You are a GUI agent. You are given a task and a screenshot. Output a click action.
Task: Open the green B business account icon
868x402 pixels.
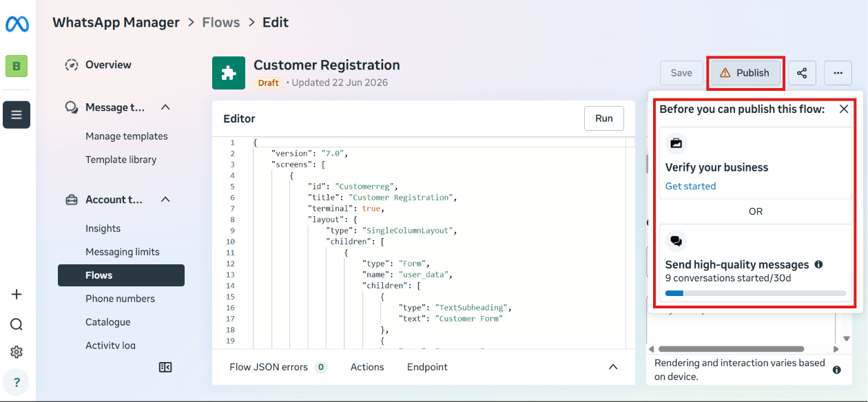(17, 66)
